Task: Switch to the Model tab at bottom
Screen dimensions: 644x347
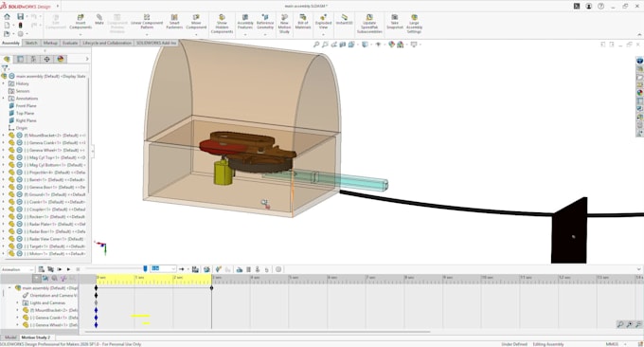Action: tap(10, 338)
